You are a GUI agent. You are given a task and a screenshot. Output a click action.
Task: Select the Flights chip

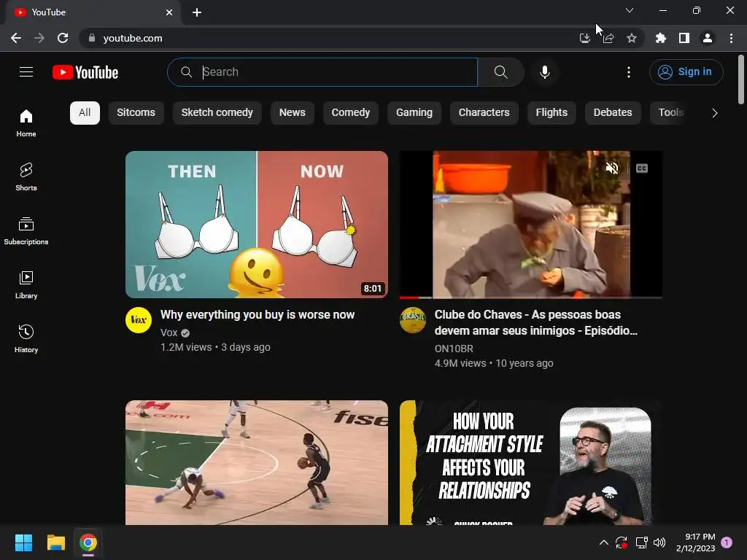[551, 113]
